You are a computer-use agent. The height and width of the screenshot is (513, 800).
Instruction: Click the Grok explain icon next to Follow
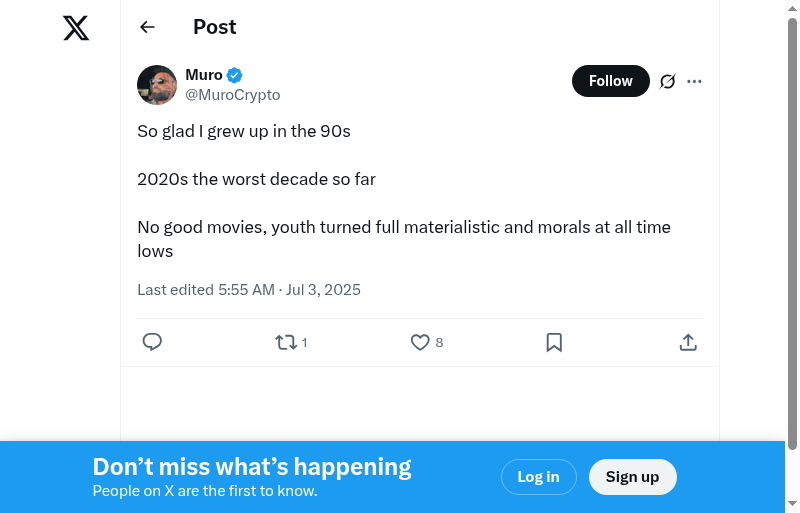668,81
